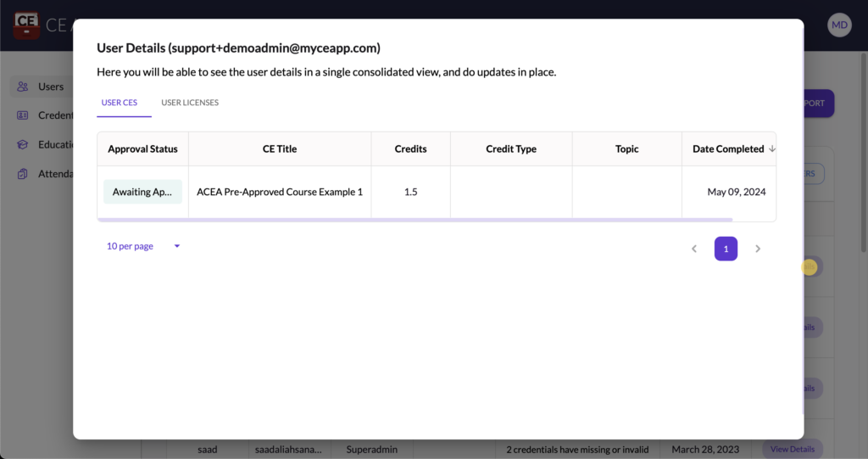Click the CE app logo icon

[x=27, y=25]
